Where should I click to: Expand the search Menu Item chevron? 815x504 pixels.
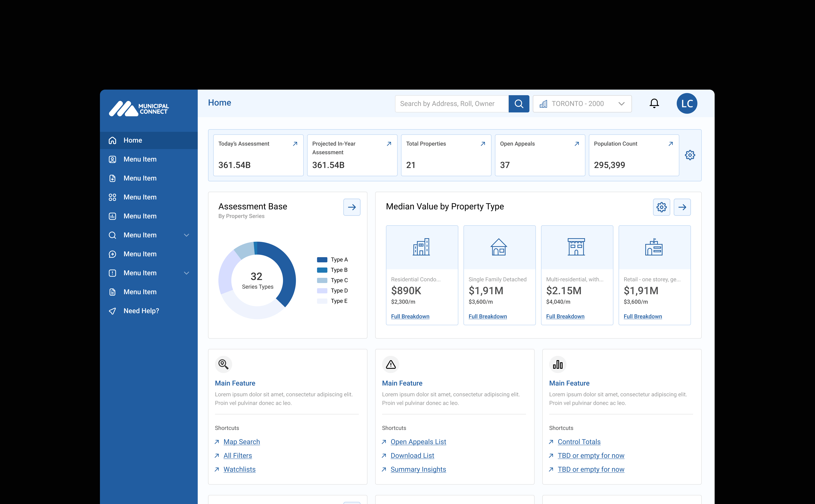click(187, 235)
